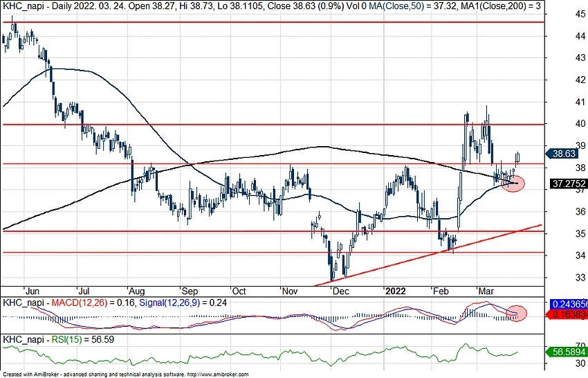Click the last candlestick at 38.63
Viewport: 588px width, 378px height.
(x=517, y=159)
